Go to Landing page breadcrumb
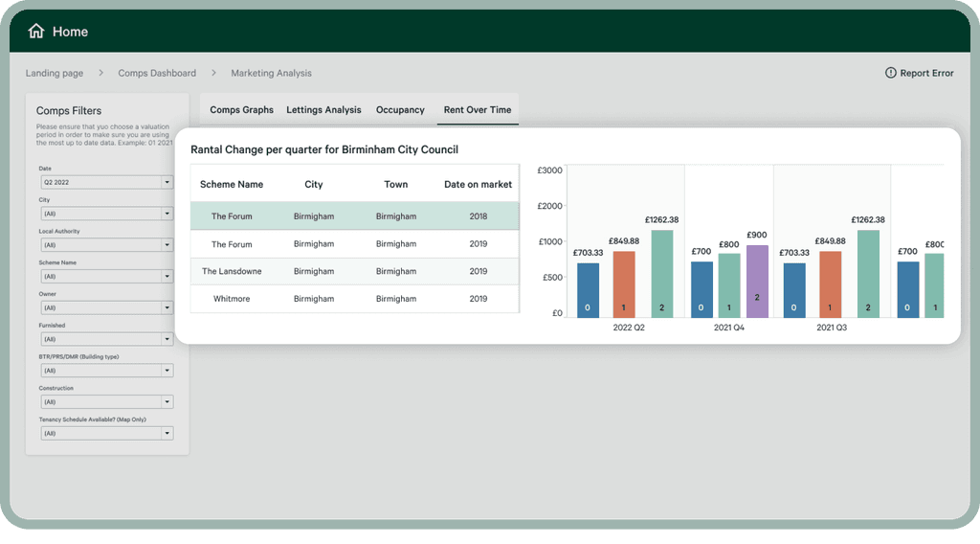This screenshot has width=980, height=544. pyautogui.click(x=55, y=73)
